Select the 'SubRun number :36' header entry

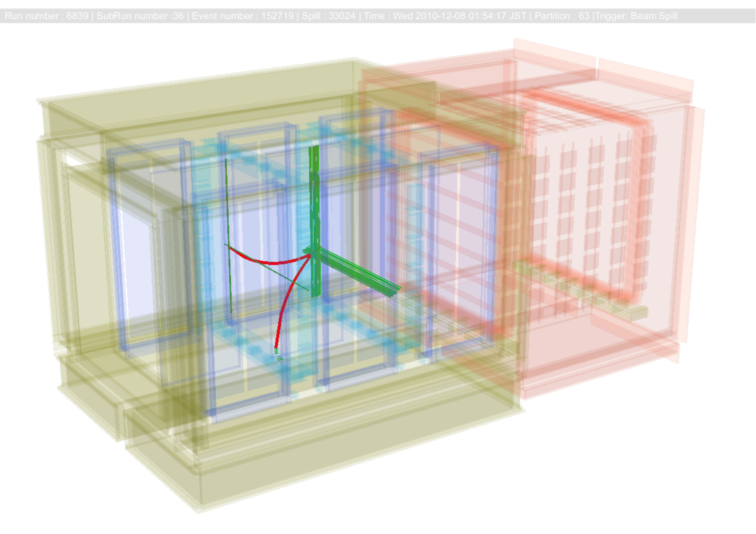140,16
